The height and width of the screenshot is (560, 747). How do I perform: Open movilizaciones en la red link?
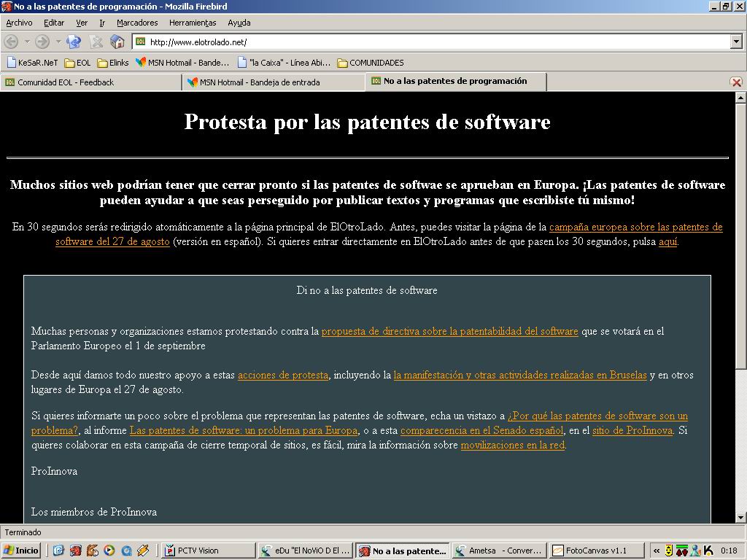[x=513, y=446]
